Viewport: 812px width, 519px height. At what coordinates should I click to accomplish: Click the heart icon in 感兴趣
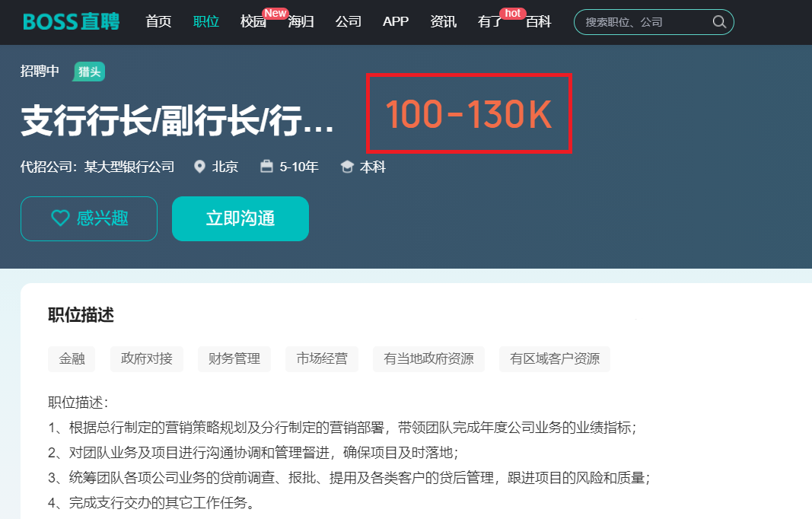point(60,218)
